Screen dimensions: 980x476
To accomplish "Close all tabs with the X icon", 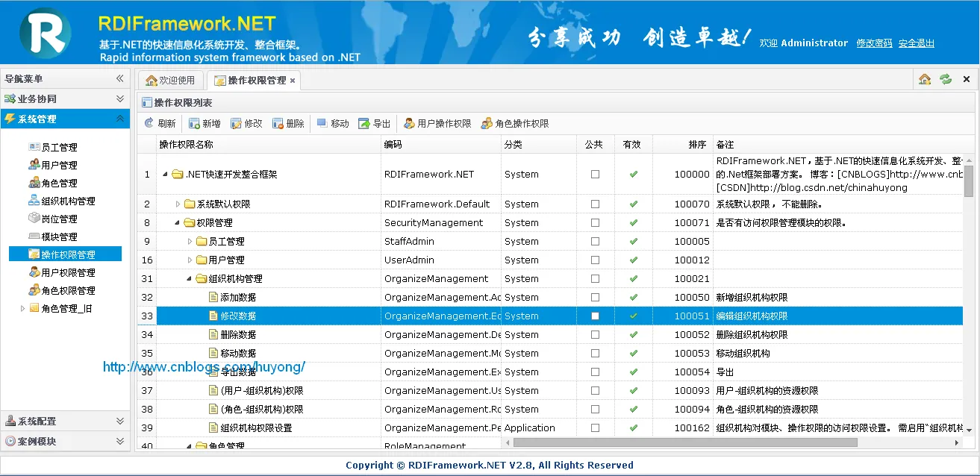I will [x=967, y=79].
